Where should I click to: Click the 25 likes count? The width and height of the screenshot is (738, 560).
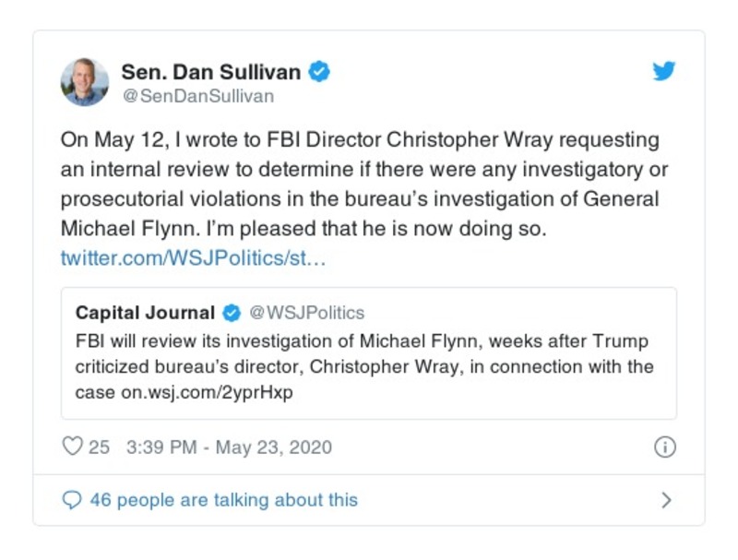click(99, 447)
